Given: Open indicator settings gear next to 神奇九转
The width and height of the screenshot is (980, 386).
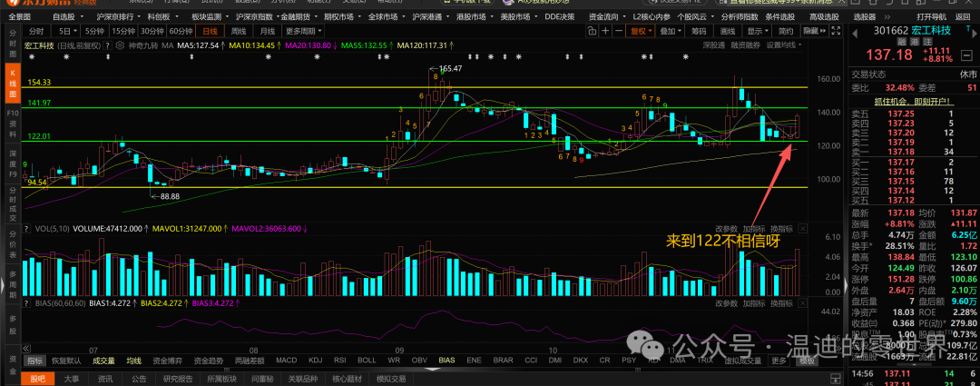Looking at the screenshot, I should [122, 45].
